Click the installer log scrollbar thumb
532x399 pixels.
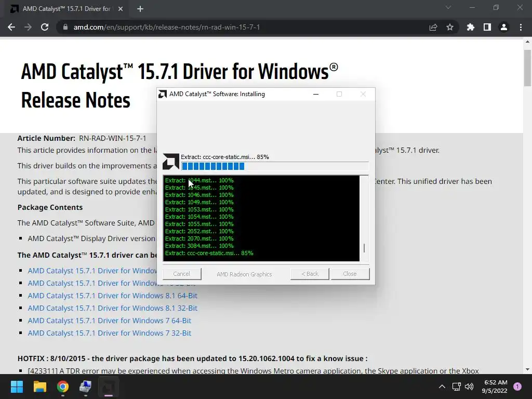(364, 248)
